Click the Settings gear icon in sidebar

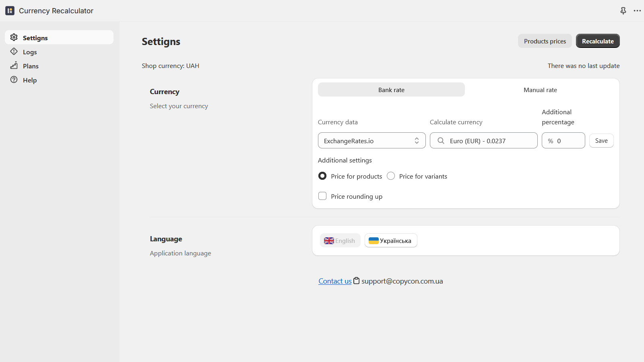(x=14, y=37)
